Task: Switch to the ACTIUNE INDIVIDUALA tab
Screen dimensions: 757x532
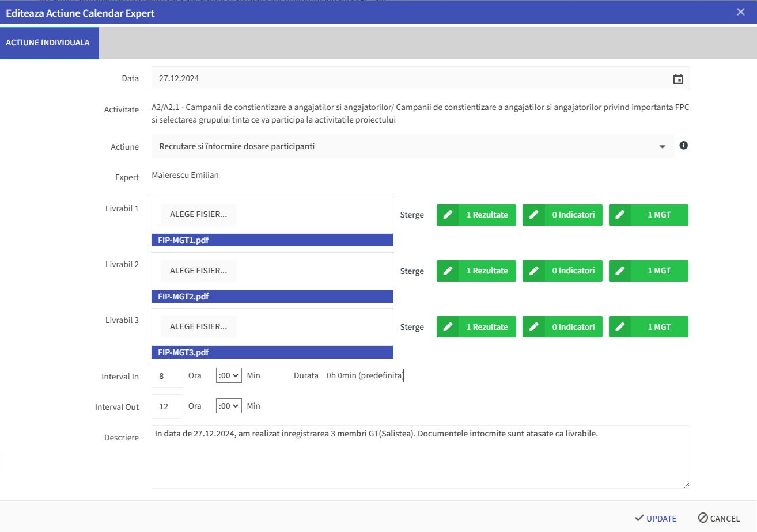Action: click(x=50, y=43)
